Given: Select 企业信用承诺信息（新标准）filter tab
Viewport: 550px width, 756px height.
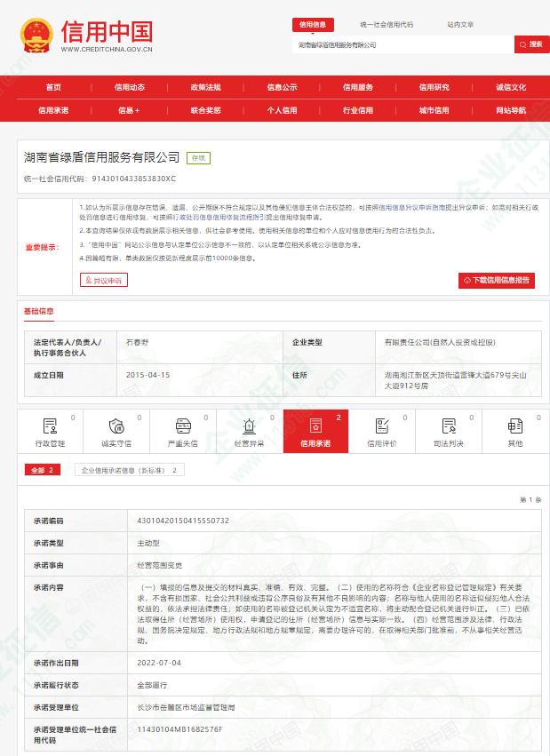Looking at the screenshot, I should click(129, 470).
